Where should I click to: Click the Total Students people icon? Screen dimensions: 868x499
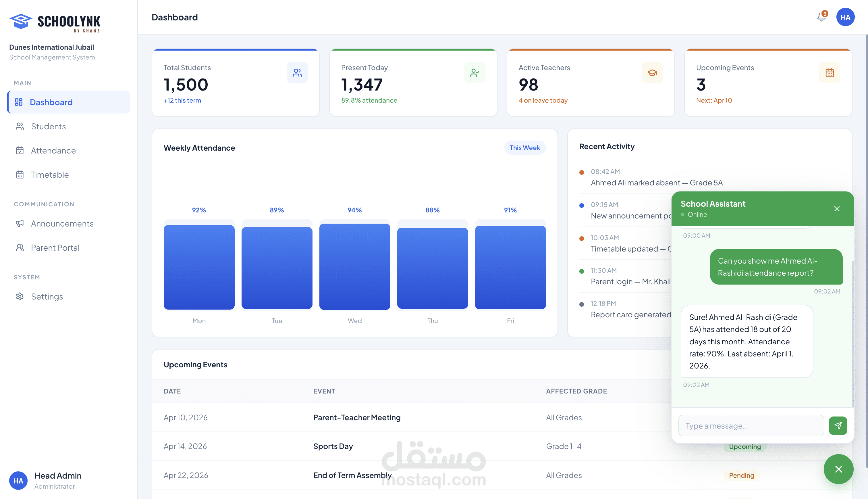[297, 73]
